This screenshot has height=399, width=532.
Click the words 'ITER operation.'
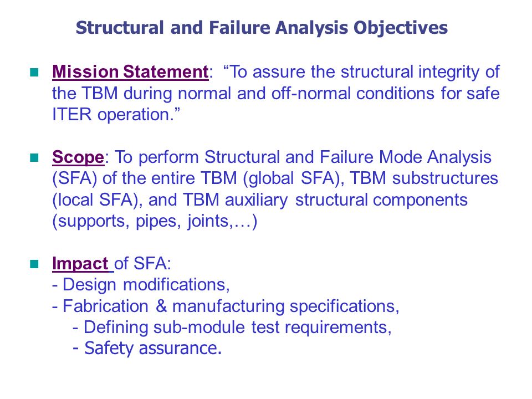click(116, 115)
